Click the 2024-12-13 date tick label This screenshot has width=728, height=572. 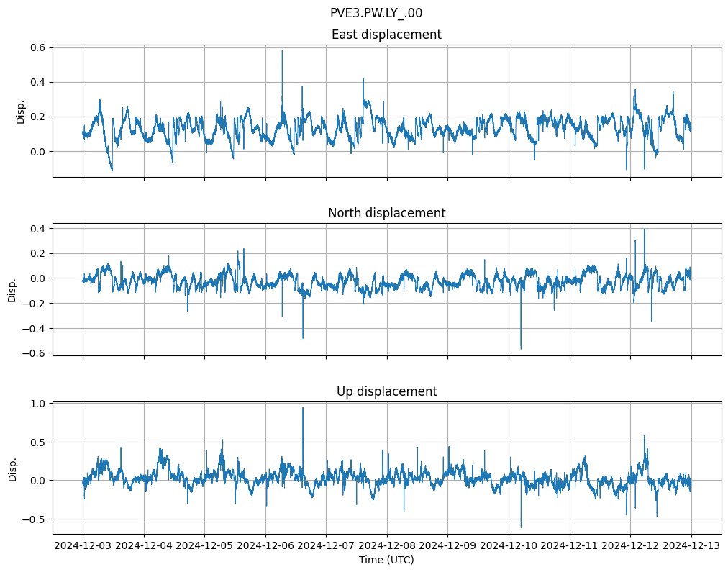691,546
